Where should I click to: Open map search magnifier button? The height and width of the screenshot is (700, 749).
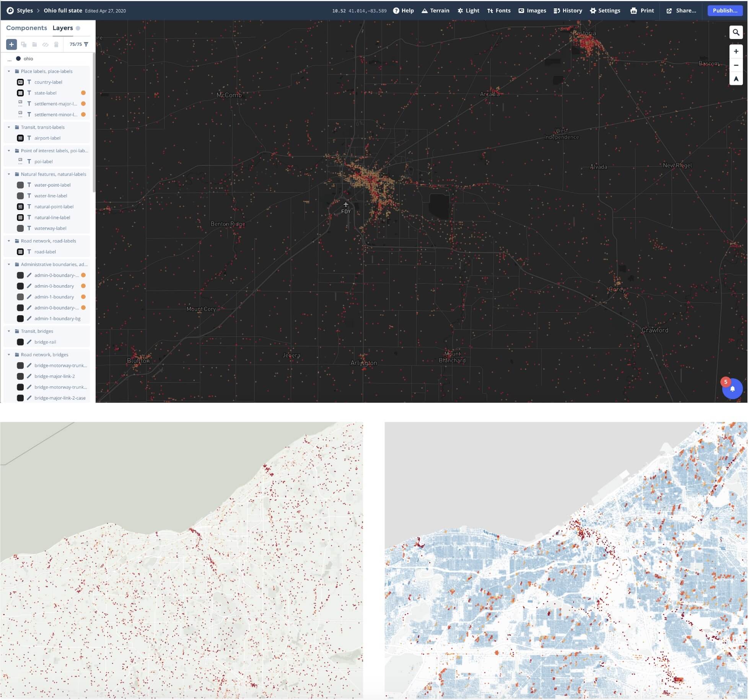(x=736, y=33)
